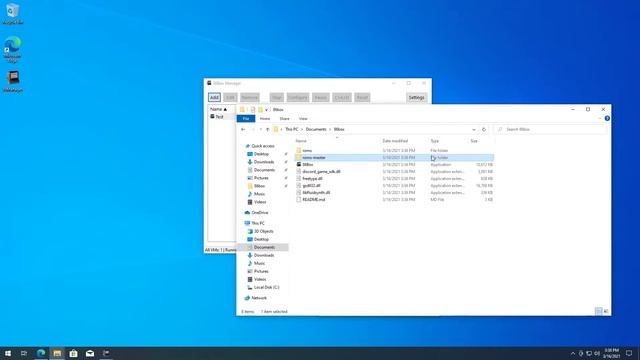640x360 pixels.
Task: Switch to the Share ribbon tab
Action: 284,118
